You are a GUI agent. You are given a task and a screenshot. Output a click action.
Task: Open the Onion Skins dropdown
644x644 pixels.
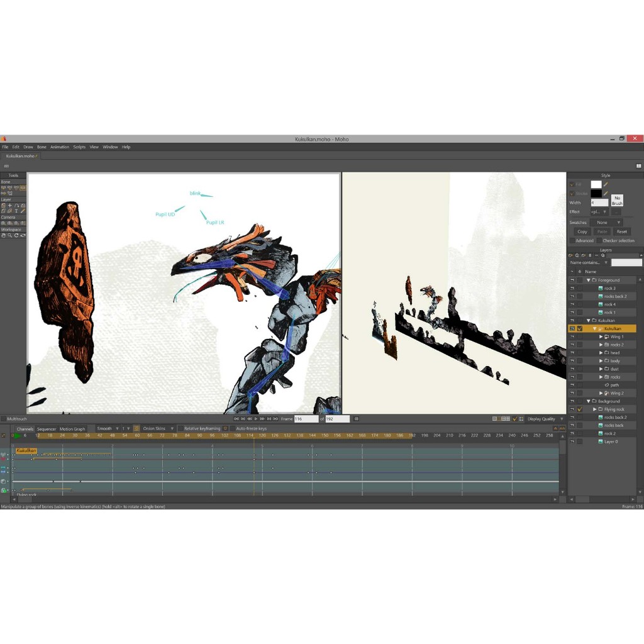coord(158,428)
